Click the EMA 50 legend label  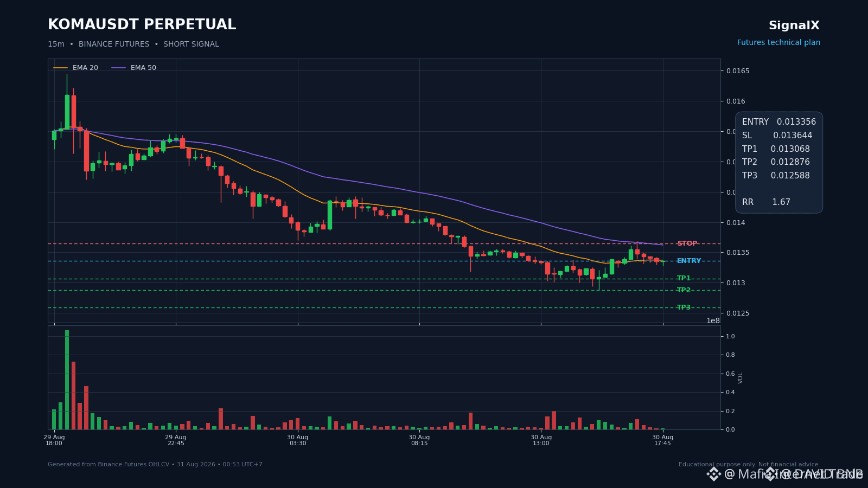(143, 68)
